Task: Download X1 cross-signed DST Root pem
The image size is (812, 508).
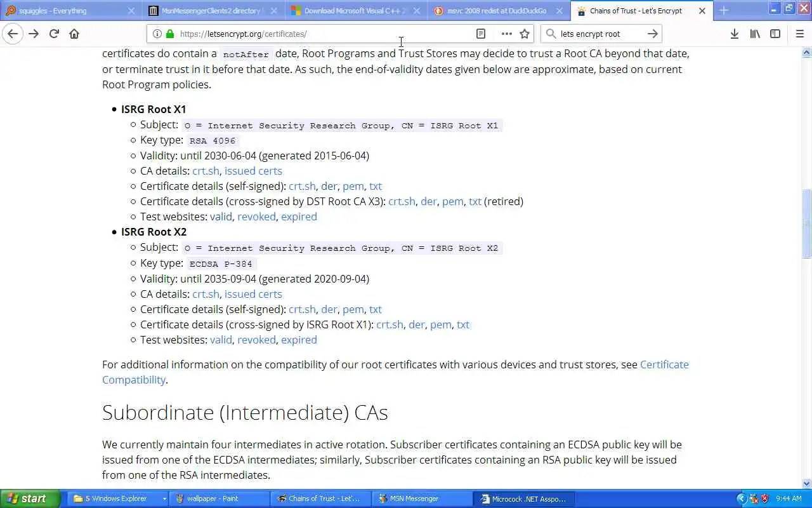Action: (x=453, y=201)
